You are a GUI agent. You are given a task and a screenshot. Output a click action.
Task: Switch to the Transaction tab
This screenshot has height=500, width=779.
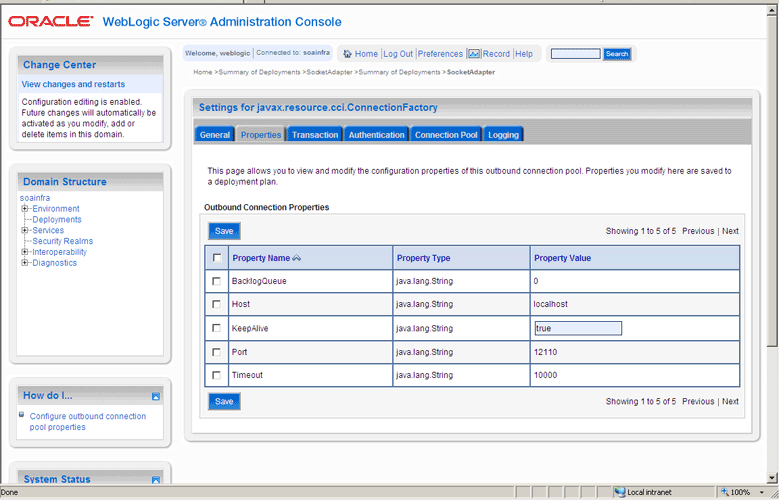(x=315, y=135)
